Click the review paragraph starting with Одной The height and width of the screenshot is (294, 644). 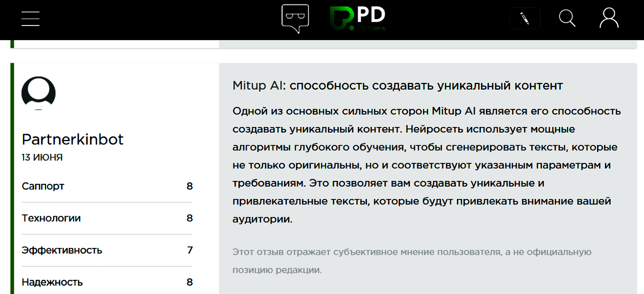(x=427, y=165)
